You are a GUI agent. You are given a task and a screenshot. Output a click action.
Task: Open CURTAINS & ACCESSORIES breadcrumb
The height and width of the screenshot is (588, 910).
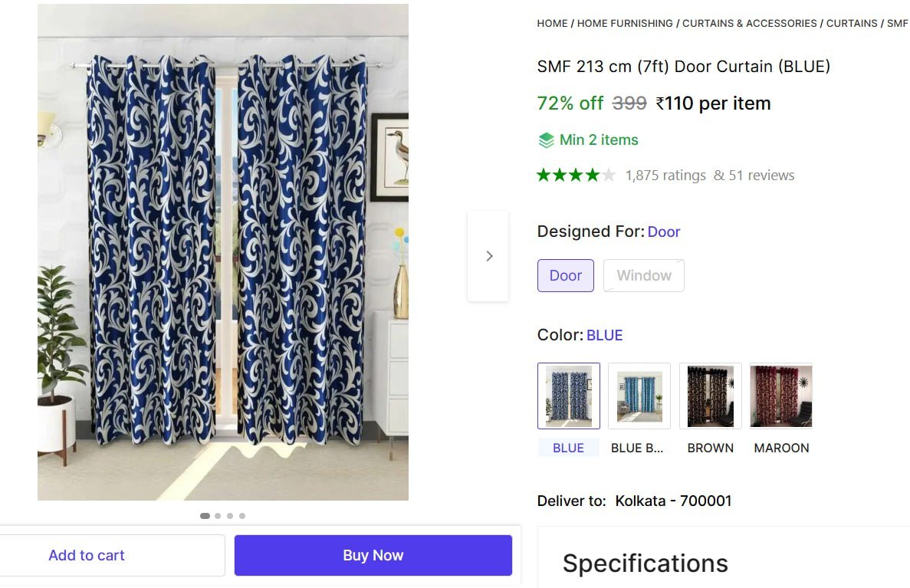tap(750, 24)
